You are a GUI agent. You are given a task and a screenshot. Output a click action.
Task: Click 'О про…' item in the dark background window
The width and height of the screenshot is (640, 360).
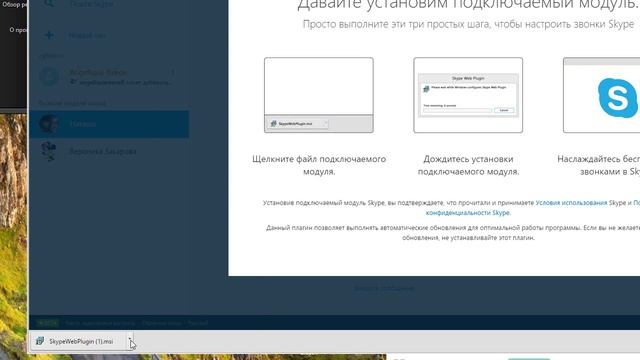tap(17, 30)
